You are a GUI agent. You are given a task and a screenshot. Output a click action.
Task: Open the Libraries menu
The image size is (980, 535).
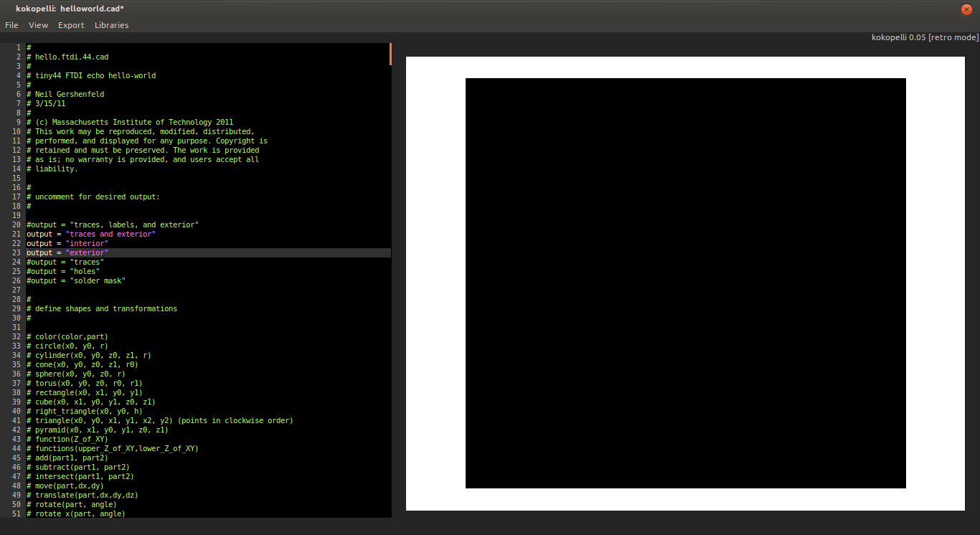point(112,25)
